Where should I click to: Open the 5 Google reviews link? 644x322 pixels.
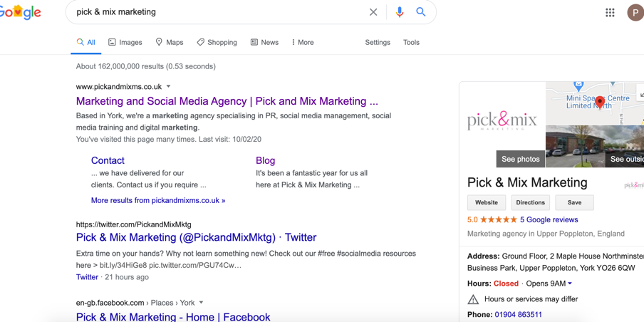click(549, 219)
